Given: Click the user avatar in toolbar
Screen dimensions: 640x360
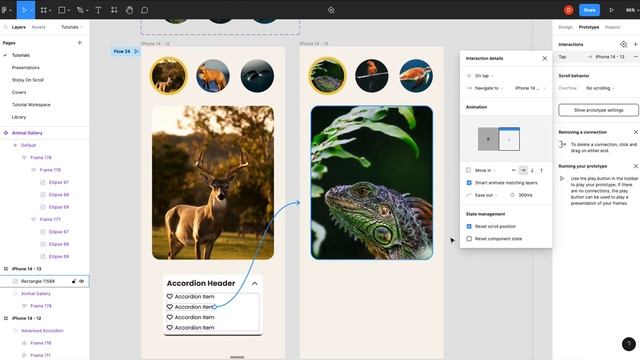Looking at the screenshot, I should [569, 10].
